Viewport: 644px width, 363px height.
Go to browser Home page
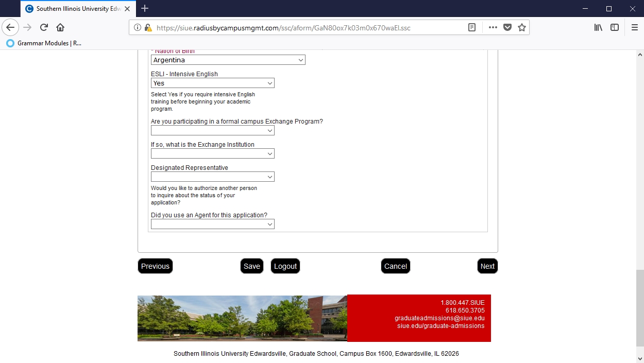tap(60, 27)
